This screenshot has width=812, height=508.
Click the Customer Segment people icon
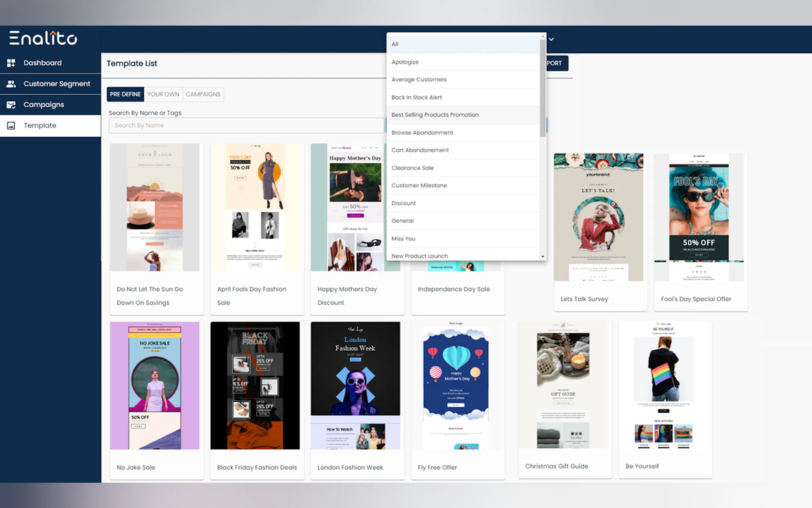click(x=11, y=84)
